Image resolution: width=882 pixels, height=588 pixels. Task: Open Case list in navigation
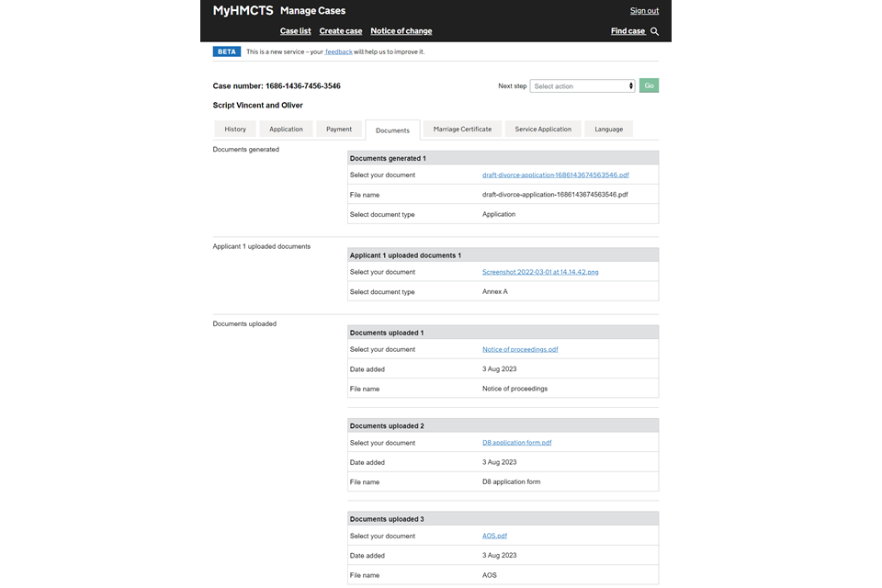coord(295,31)
